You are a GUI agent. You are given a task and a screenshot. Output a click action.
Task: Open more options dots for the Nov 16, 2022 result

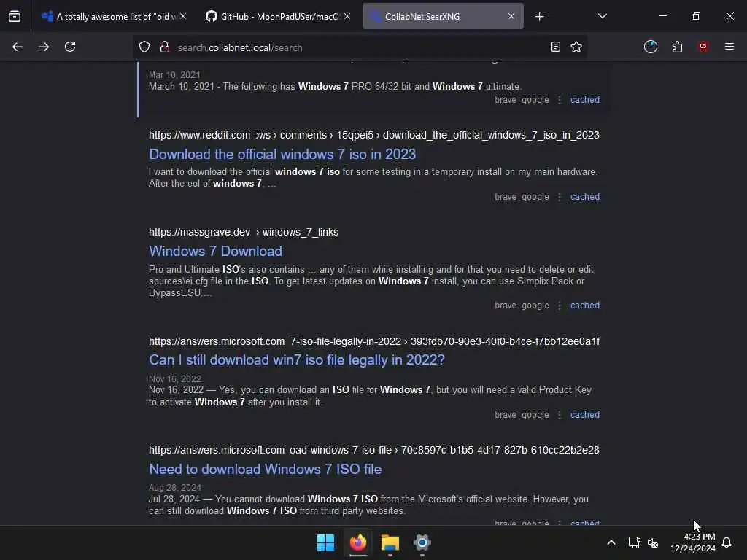[x=560, y=415]
